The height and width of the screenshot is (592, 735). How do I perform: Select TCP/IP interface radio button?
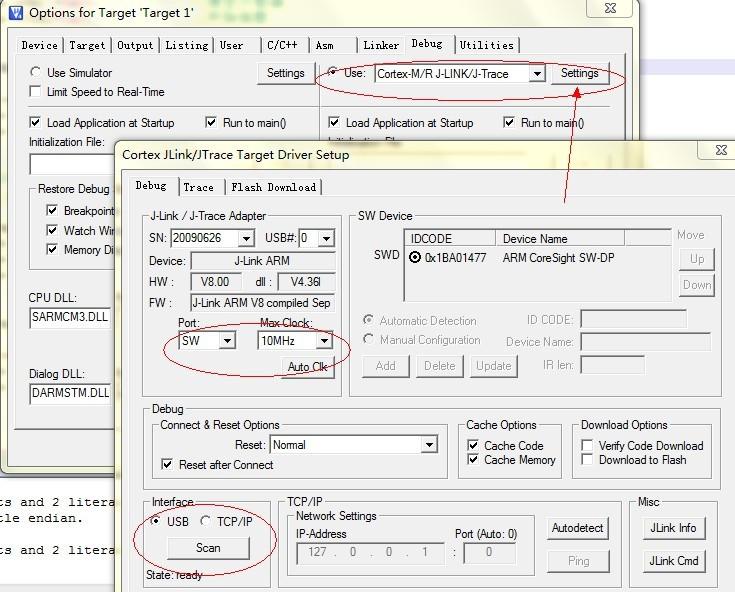click(206, 521)
